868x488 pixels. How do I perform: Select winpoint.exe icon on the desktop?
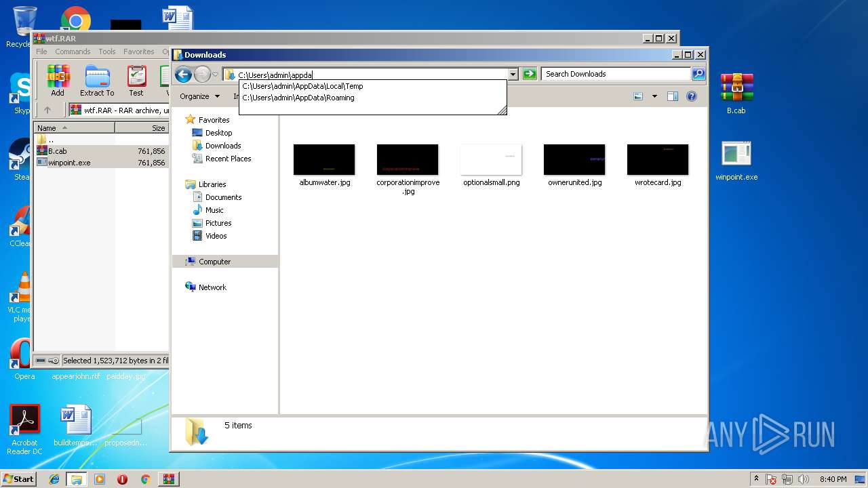736,161
